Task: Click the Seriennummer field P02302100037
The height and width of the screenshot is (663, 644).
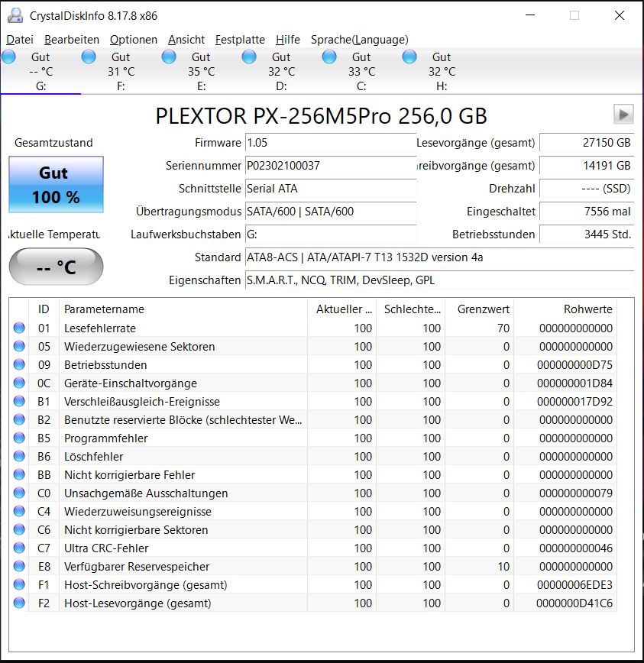Action: (331, 165)
